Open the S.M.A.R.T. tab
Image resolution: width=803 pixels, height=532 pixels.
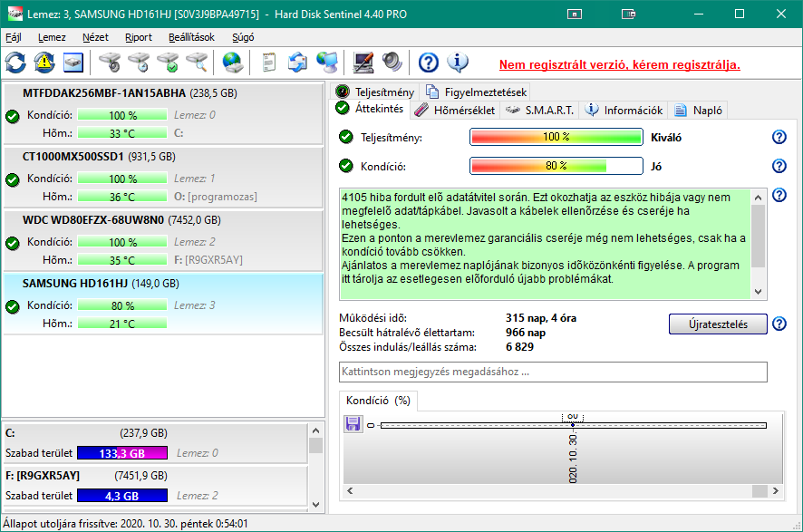538,110
